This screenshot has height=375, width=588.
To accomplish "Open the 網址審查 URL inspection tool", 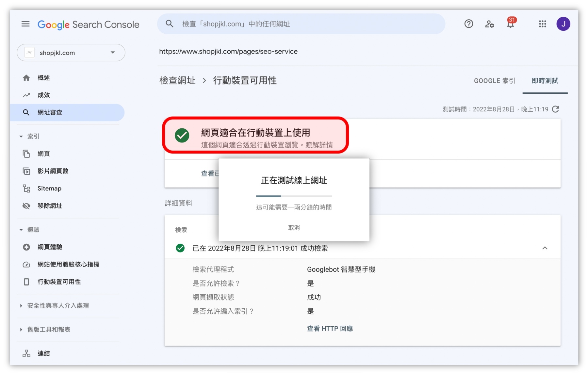I will [x=50, y=112].
